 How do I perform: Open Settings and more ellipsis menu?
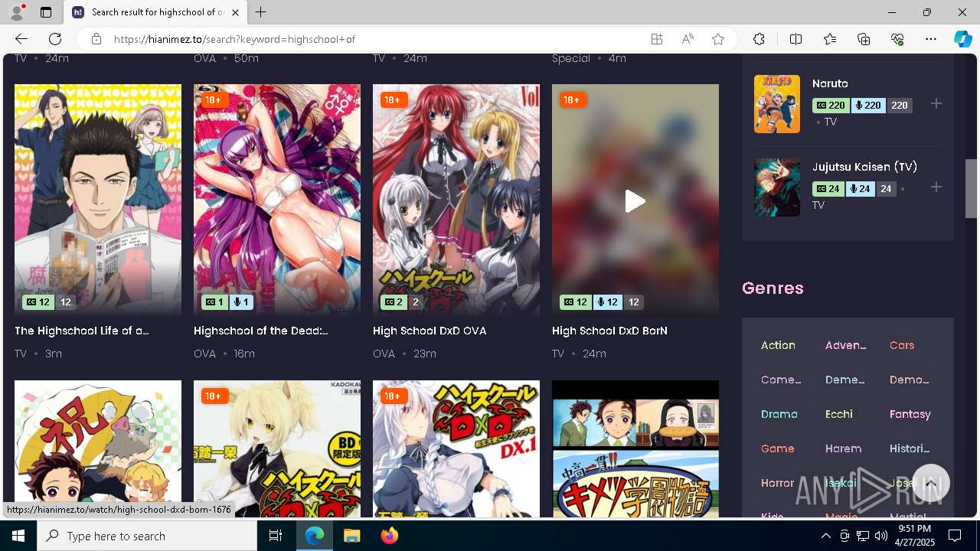tap(931, 39)
